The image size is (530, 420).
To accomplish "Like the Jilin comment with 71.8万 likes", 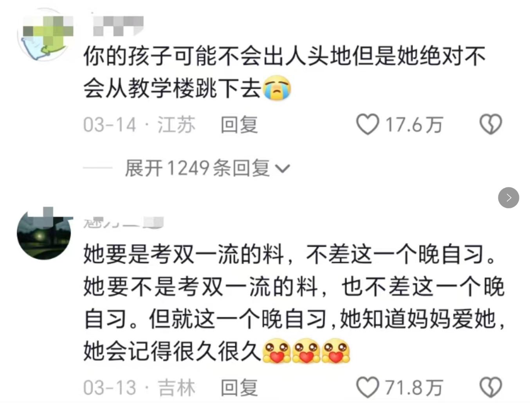I will pos(368,387).
